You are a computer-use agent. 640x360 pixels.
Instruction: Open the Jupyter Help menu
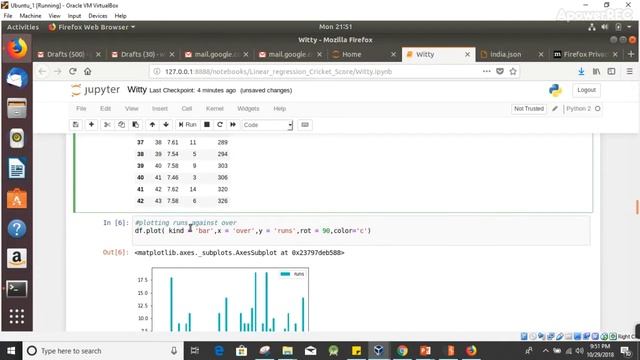280,109
